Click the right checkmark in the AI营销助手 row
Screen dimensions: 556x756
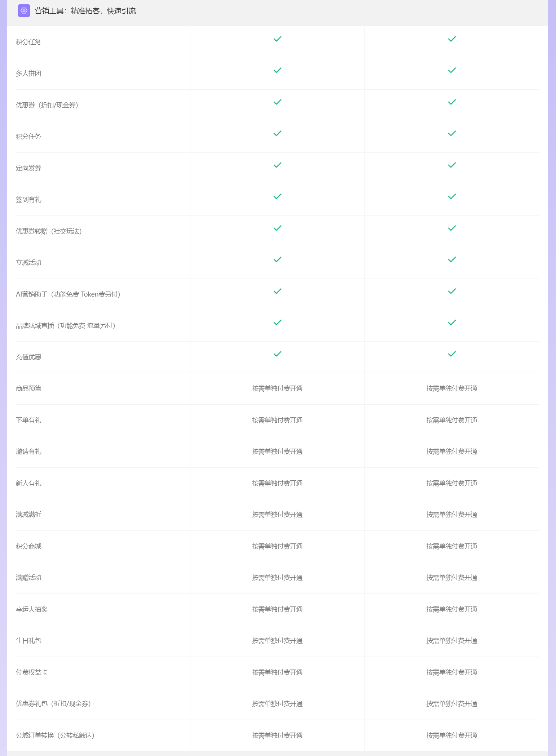tap(452, 291)
